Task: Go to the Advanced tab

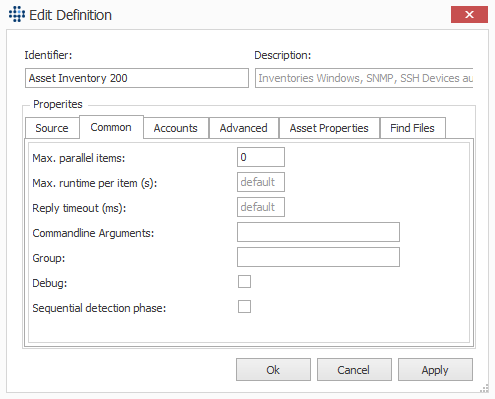Action: click(x=244, y=128)
